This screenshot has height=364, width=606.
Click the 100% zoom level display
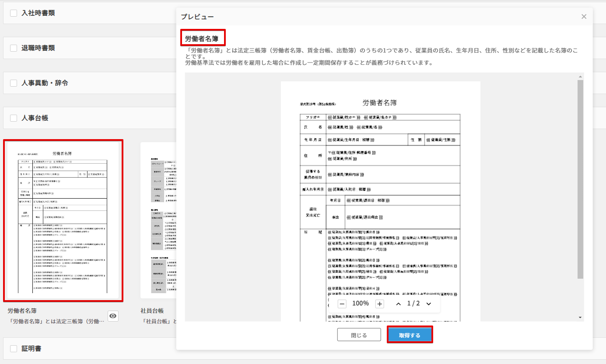361,304
